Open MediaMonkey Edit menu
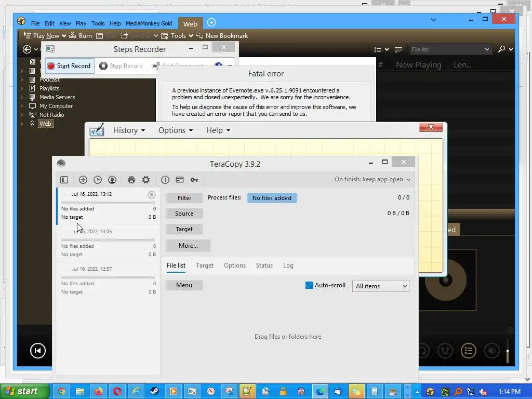 (x=49, y=23)
